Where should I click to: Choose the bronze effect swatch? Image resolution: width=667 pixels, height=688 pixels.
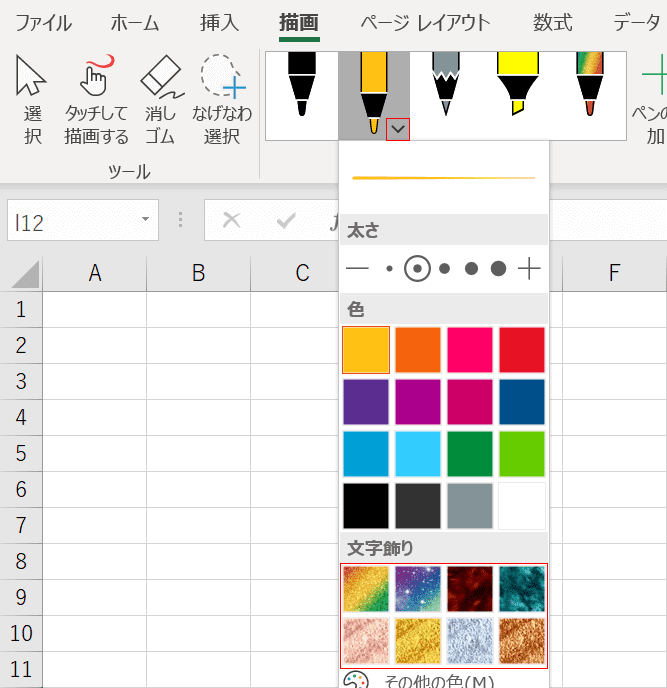pyautogui.click(x=522, y=641)
